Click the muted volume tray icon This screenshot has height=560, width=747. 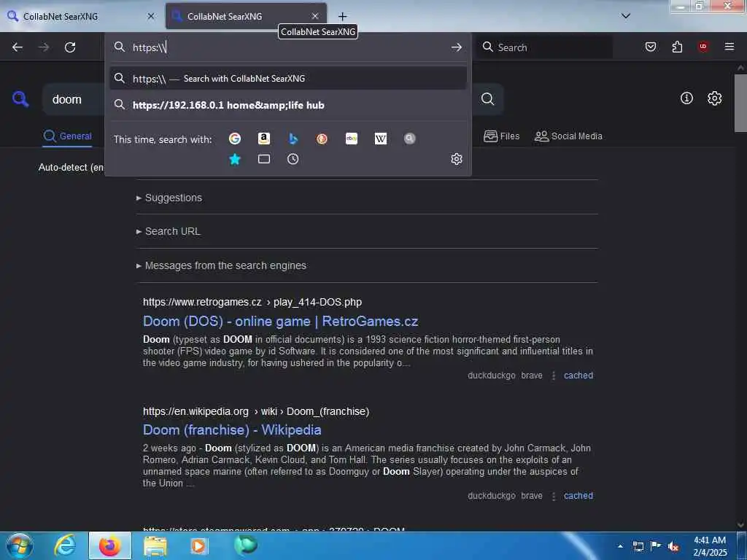[673, 547]
